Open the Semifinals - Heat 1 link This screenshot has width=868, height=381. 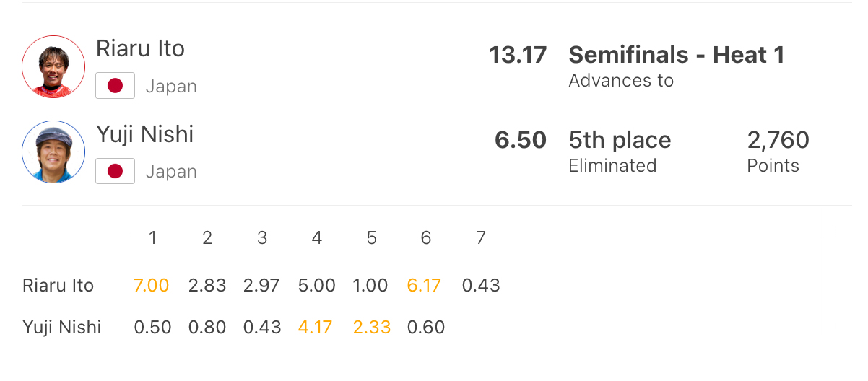click(676, 55)
